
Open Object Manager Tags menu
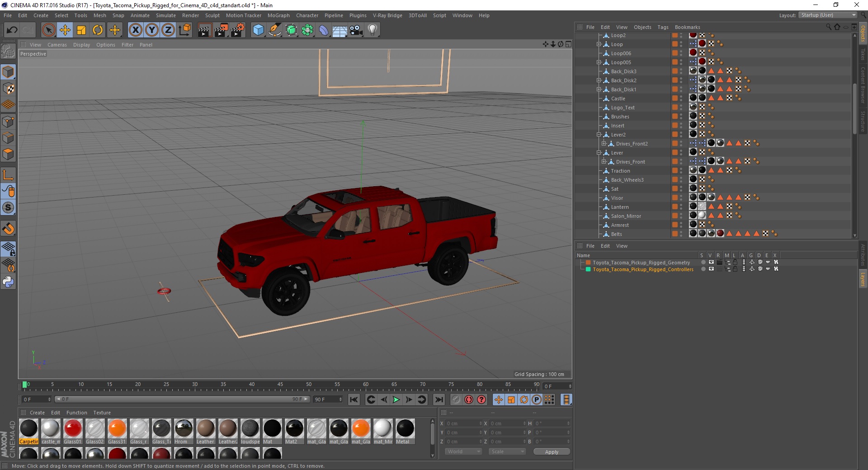point(663,27)
